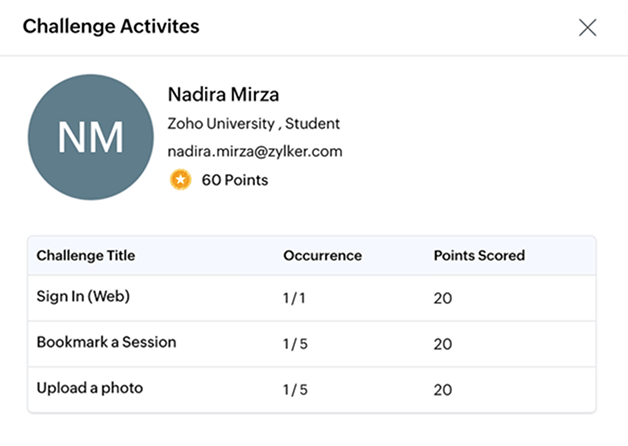Click Upload a photo occurrence 1/5

coord(295,390)
